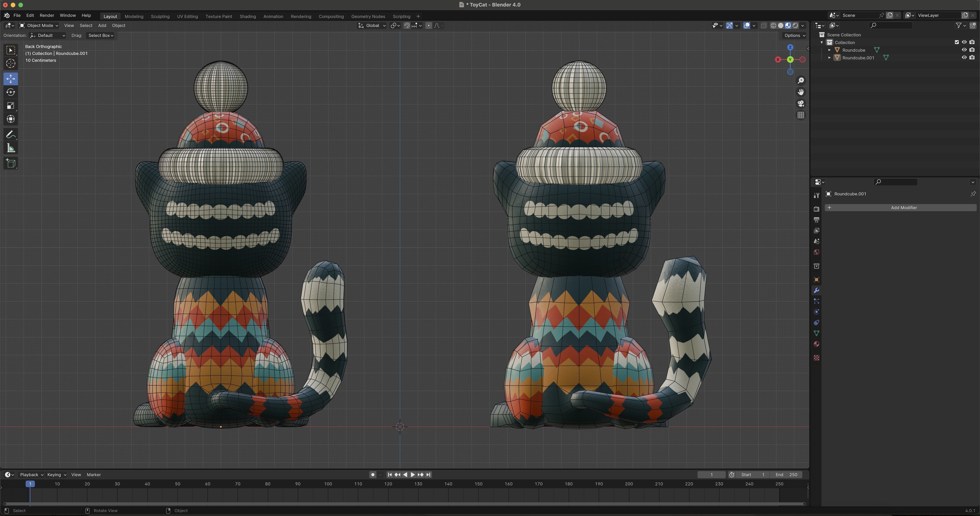This screenshot has width=980, height=516.
Task: Open the Keying dropdown in timeline
Action: click(x=56, y=474)
